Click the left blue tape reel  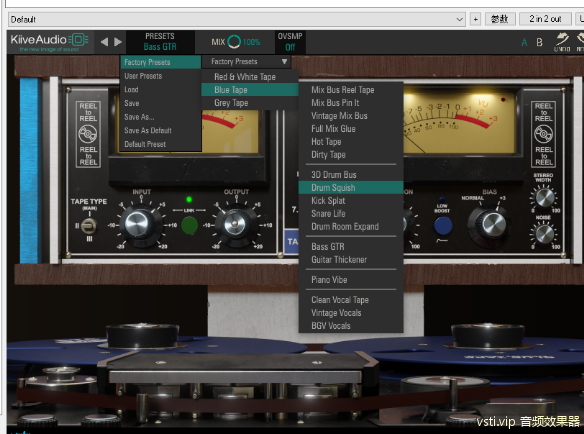click(x=156, y=349)
